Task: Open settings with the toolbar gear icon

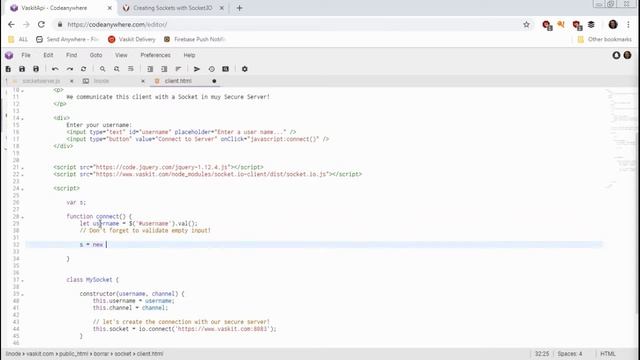Action: (x=244, y=69)
